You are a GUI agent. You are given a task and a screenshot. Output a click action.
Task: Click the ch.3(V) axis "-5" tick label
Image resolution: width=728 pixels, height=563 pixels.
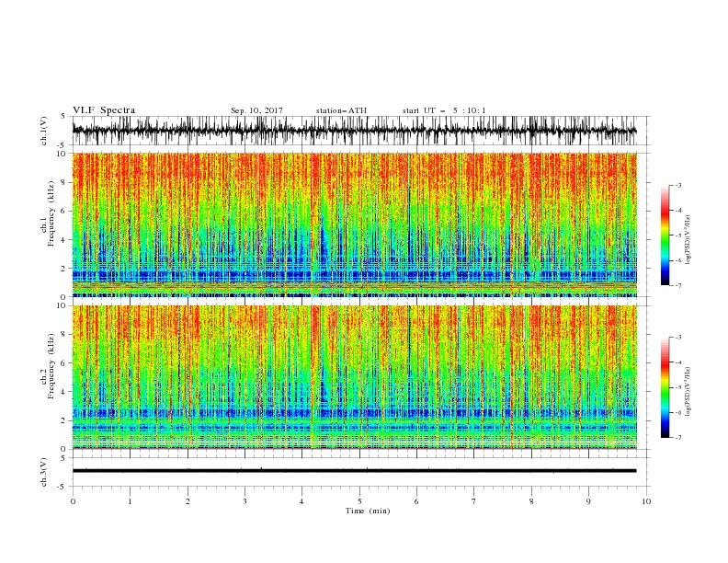pyautogui.click(x=63, y=487)
